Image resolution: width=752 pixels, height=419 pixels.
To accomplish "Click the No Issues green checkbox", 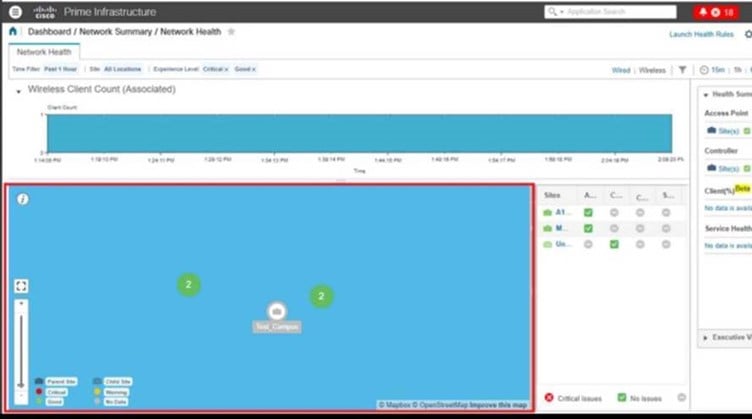I will coord(622,397).
